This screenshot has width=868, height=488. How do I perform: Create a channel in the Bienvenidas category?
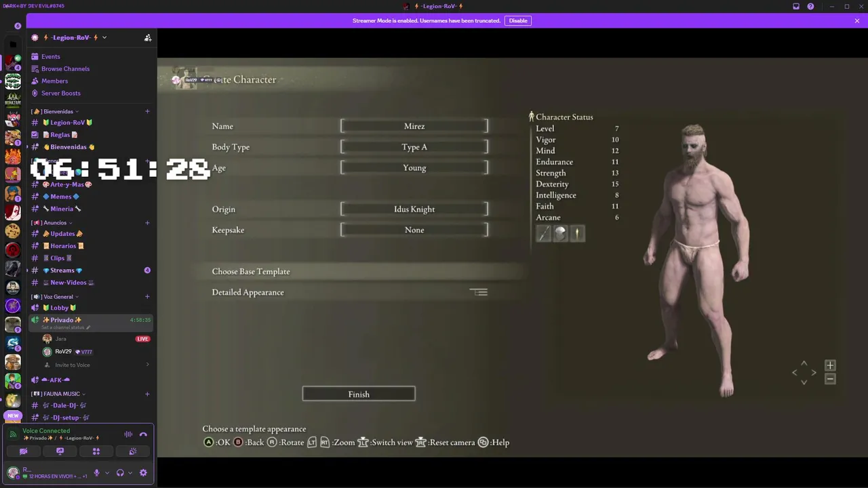pyautogui.click(x=147, y=112)
